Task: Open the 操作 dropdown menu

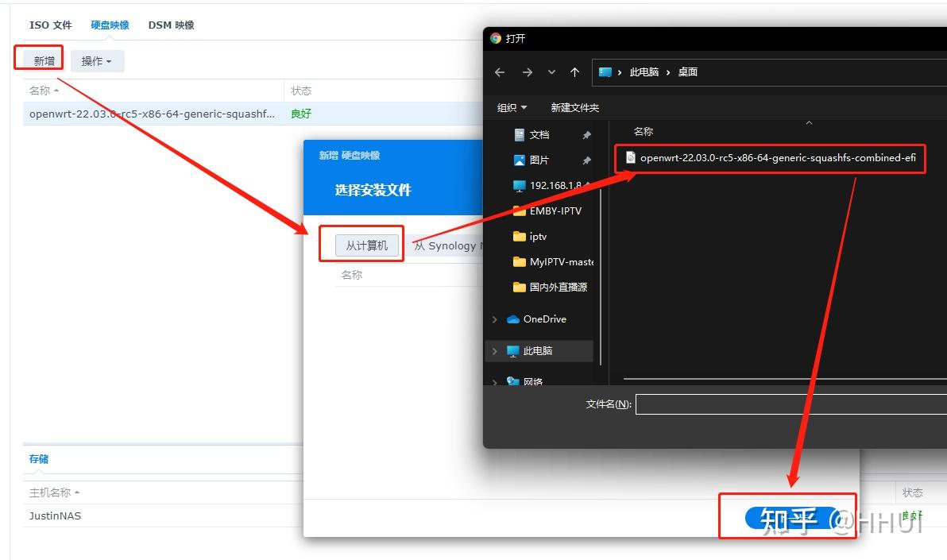Action: pos(97,60)
